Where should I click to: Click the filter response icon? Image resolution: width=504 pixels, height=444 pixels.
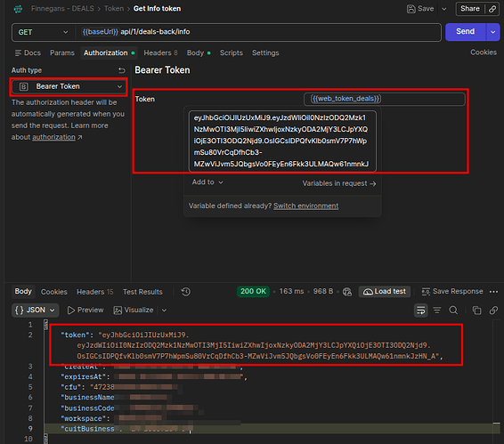[x=437, y=310]
